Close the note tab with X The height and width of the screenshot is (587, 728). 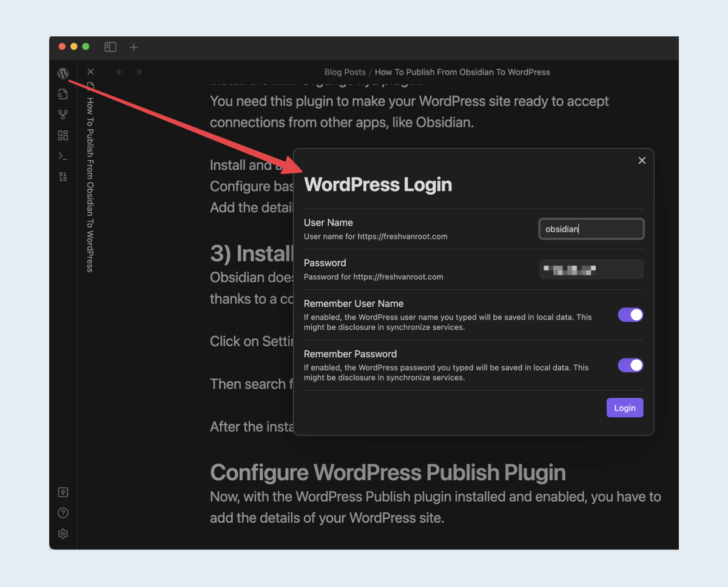(90, 72)
